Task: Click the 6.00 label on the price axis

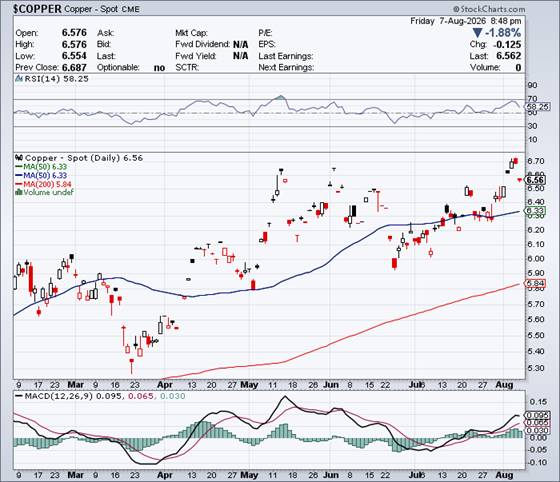Action: pos(536,258)
